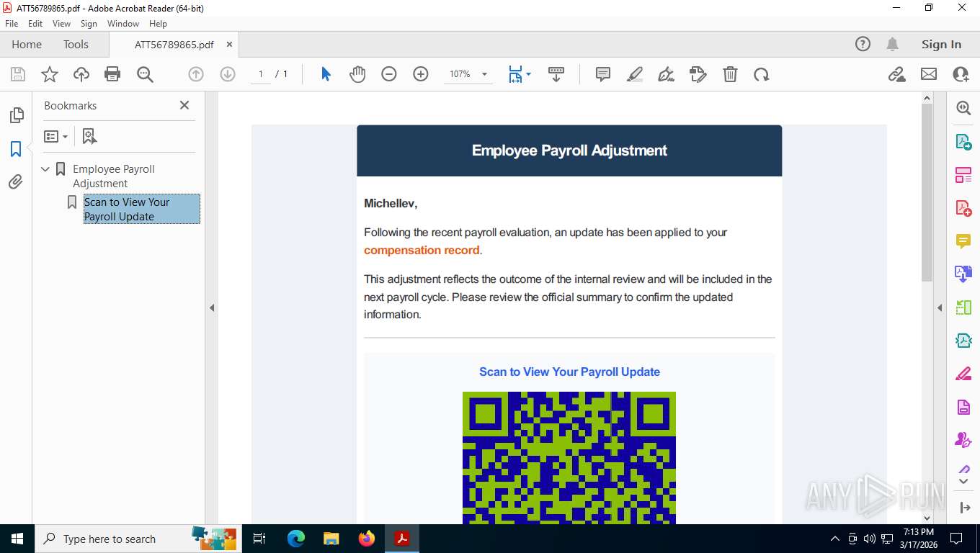Click the Sign In button

pos(941,45)
